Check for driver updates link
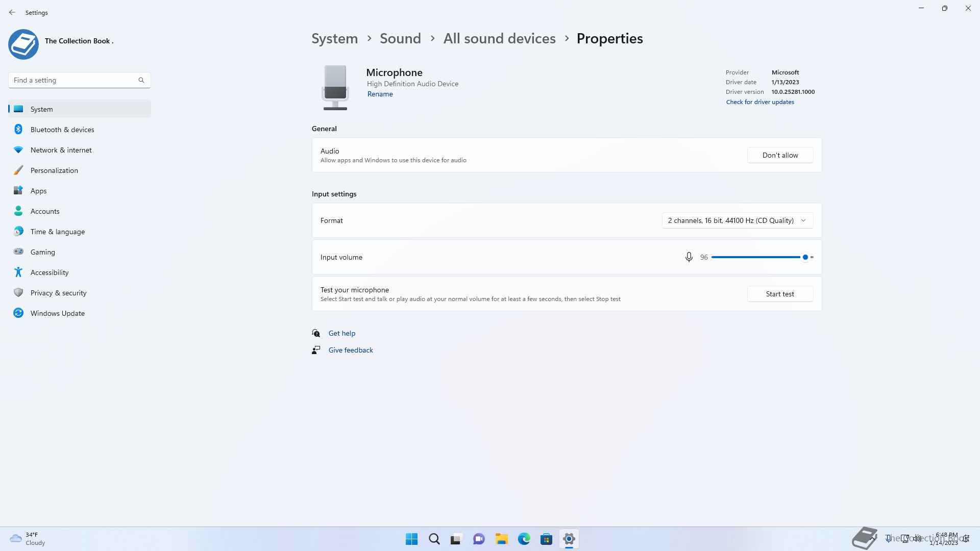980x551 pixels. [x=760, y=102]
